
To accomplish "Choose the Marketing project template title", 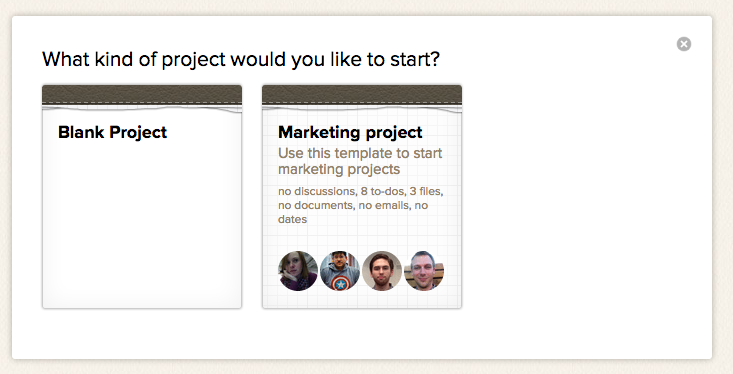I will tap(350, 132).
